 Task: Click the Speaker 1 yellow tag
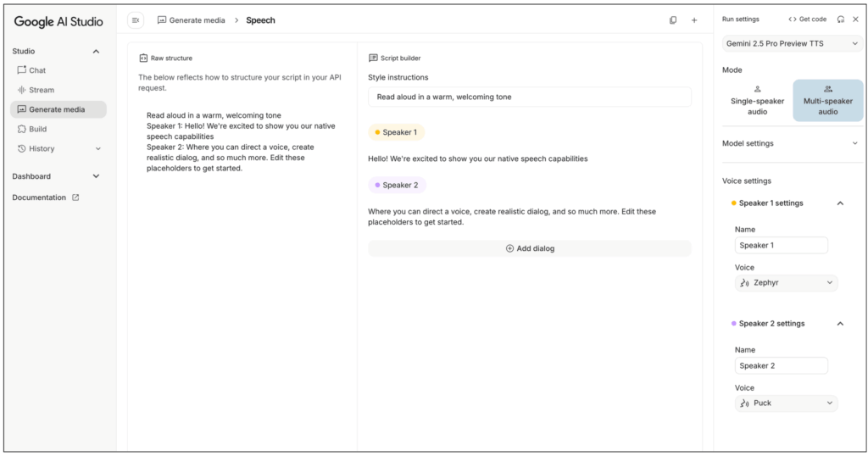coord(396,132)
